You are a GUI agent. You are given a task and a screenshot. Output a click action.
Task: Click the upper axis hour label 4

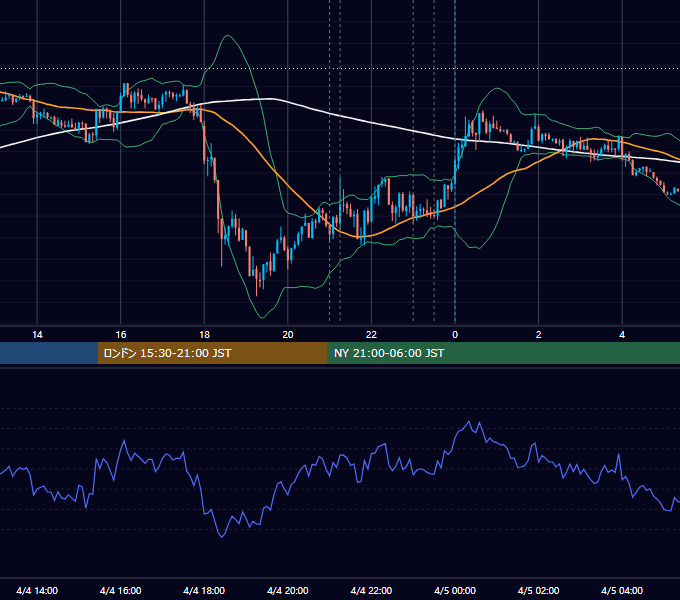(x=622, y=335)
